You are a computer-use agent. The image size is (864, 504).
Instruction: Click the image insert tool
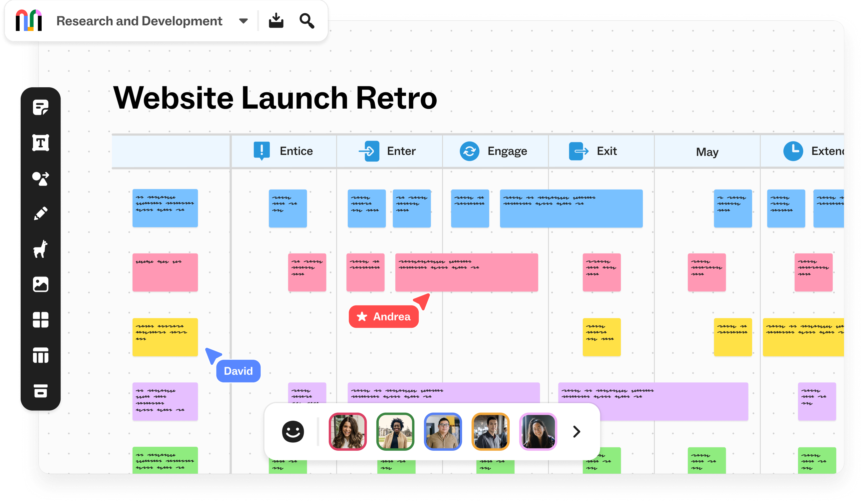(x=40, y=284)
